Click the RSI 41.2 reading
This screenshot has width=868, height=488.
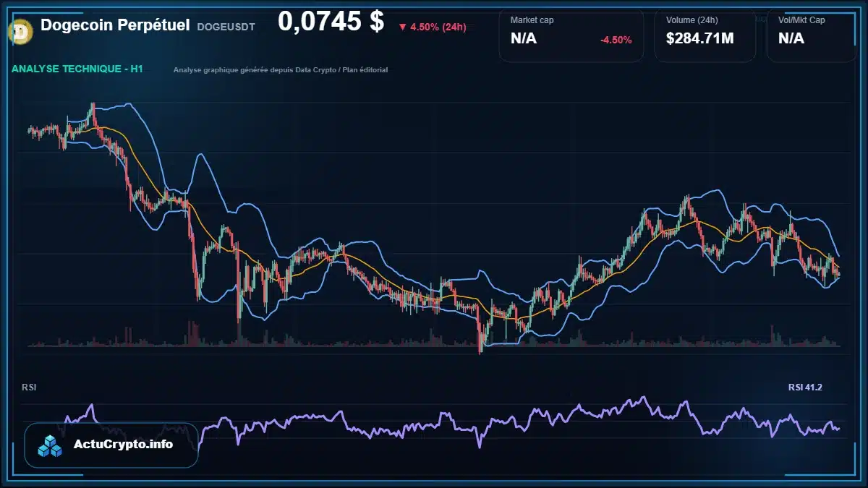coord(805,388)
